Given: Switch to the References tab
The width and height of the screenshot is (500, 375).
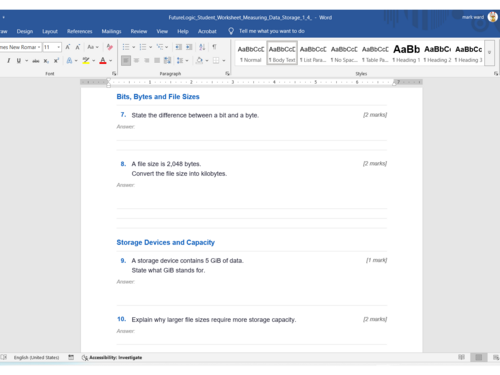Looking at the screenshot, I should click(80, 31).
